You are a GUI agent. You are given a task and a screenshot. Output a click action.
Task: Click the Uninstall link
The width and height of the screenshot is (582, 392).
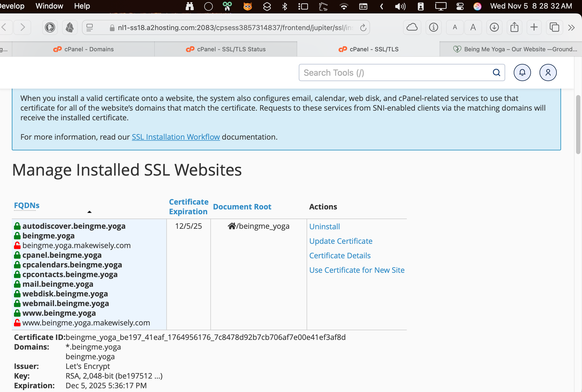(324, 227)
